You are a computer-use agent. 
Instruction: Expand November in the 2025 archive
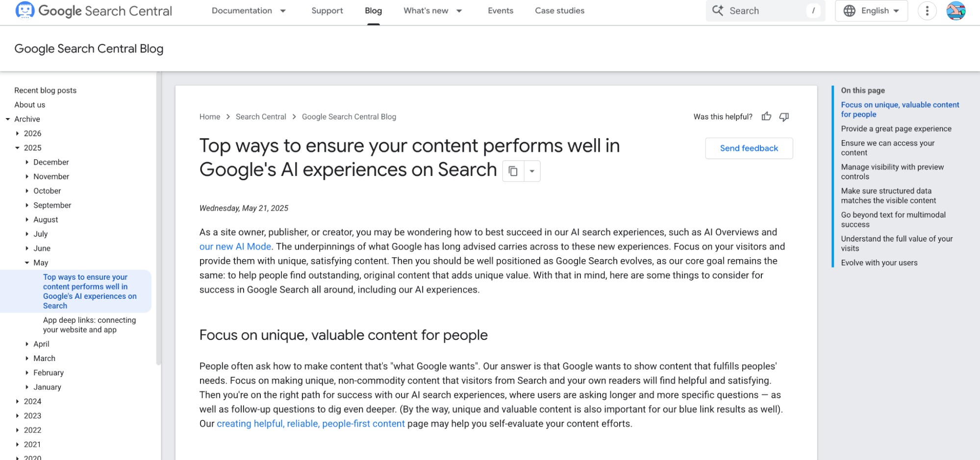click(x=27, y=176)
